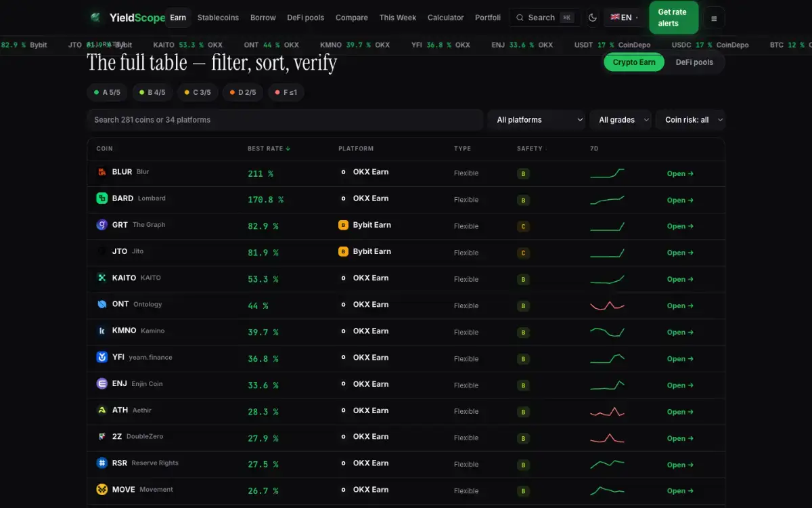Click the YieldScope logo icon

point(96,18)
